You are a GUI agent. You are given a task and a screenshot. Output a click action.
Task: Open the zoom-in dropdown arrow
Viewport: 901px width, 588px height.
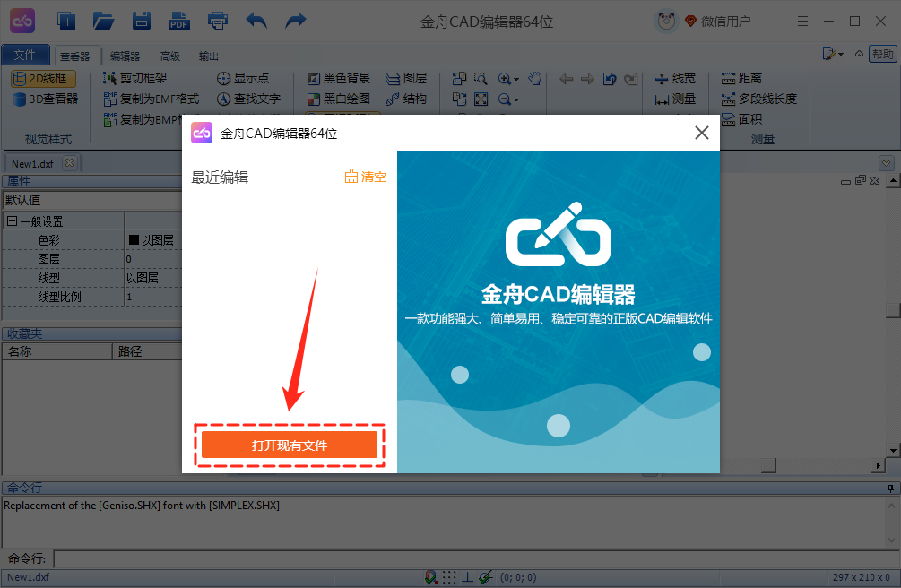coord(516,79)
